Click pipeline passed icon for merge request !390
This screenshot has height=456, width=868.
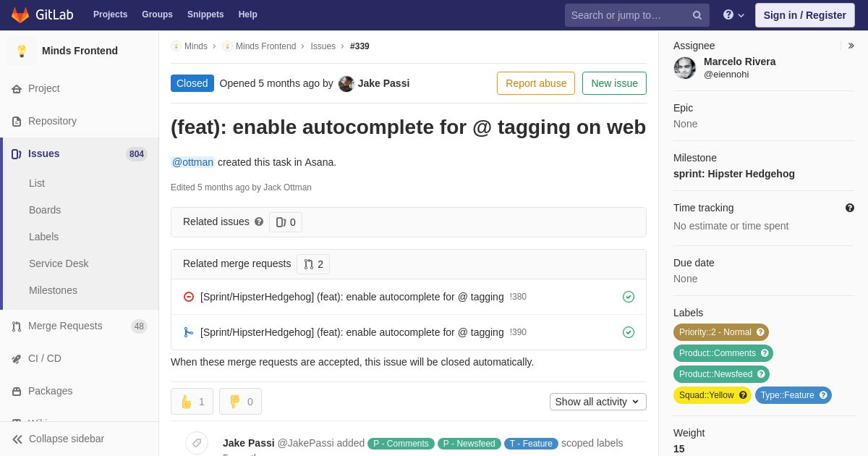tap(629, 332)
